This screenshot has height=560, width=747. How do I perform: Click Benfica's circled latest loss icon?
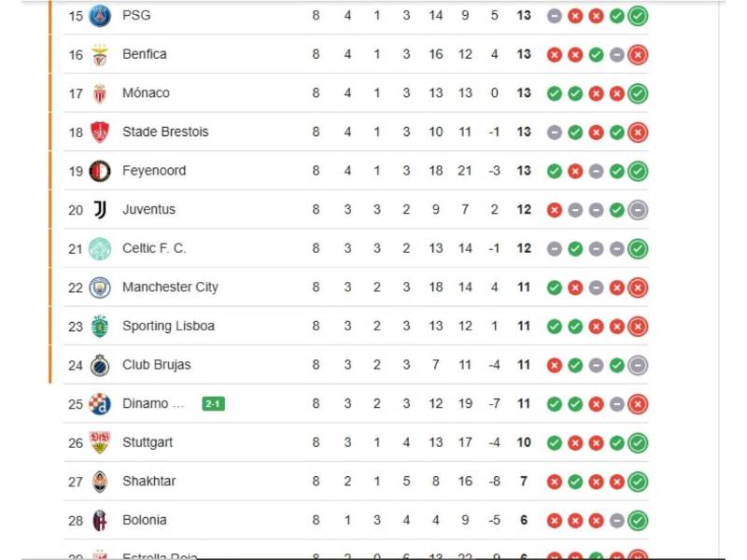[638, 54]
